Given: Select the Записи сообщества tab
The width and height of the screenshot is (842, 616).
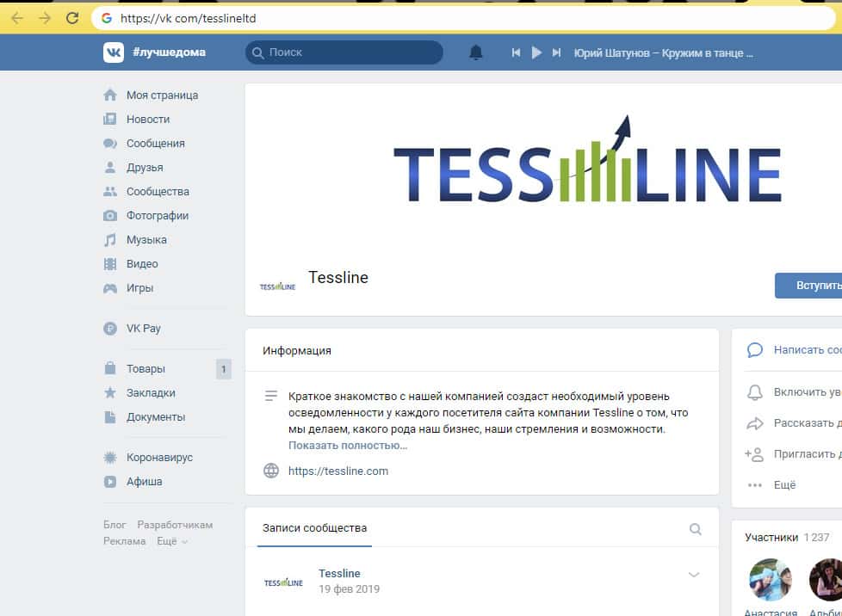Looking at the screenshot, I should pos(315,528).
